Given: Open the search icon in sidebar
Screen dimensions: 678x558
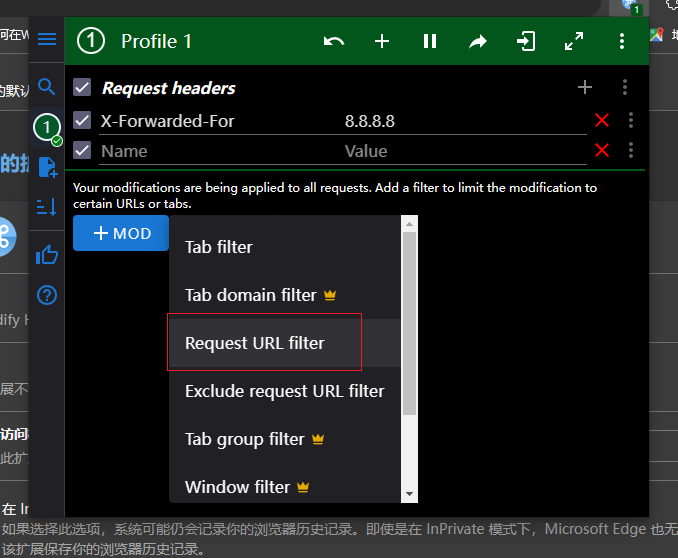Looking at the screenshot, I should tap(47, 87).
